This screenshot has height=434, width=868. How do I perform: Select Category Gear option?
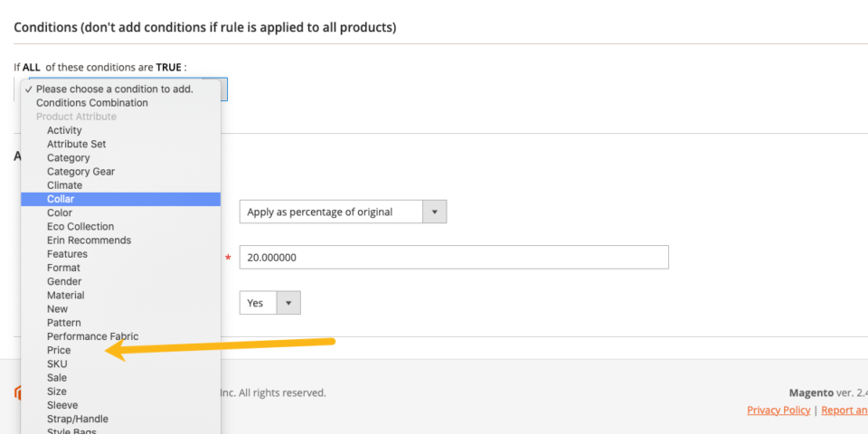click(x=80, y=172)
